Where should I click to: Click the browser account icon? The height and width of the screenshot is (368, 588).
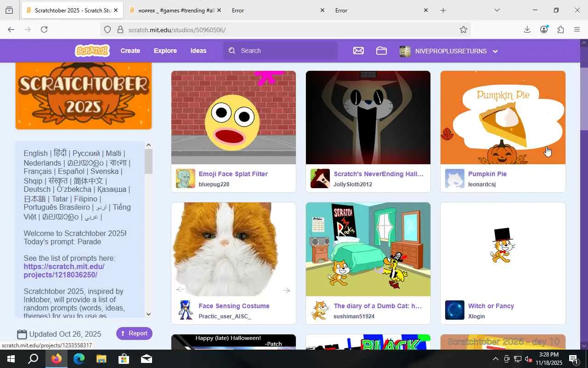pyautogui.click(x=544, y=29)
